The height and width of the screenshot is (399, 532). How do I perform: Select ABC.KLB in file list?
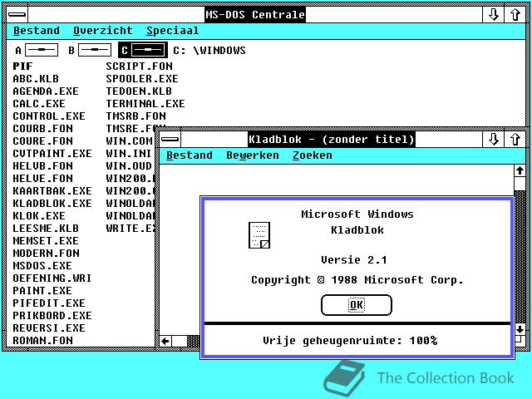(x=36, y=79)
